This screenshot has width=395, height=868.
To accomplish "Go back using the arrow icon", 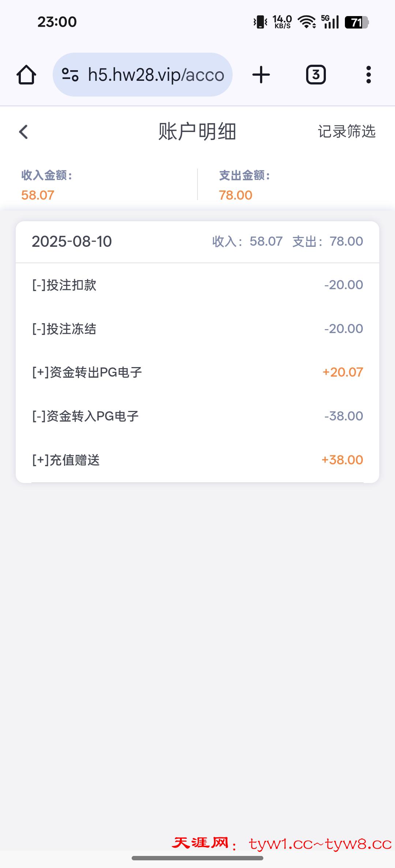I will pos(24,132).
